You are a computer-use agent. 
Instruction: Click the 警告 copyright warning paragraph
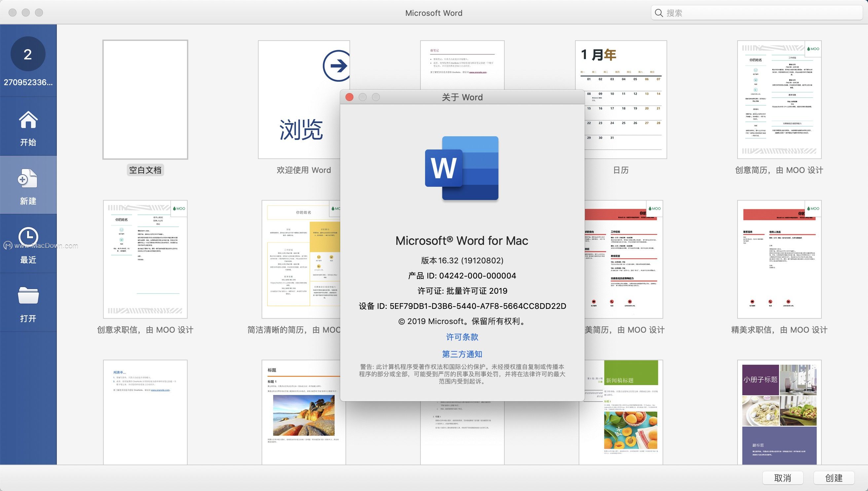[462, 374]
